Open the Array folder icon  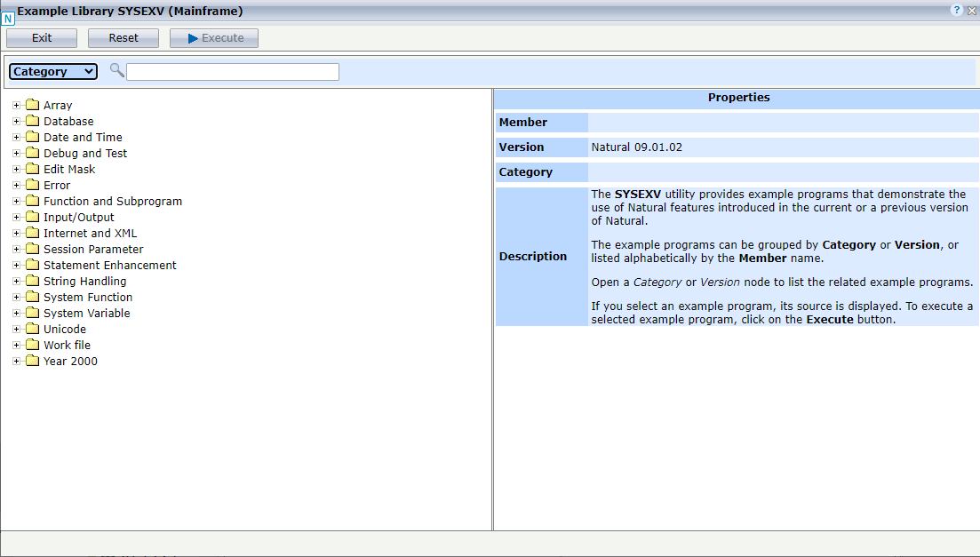[x=32, y=105]
